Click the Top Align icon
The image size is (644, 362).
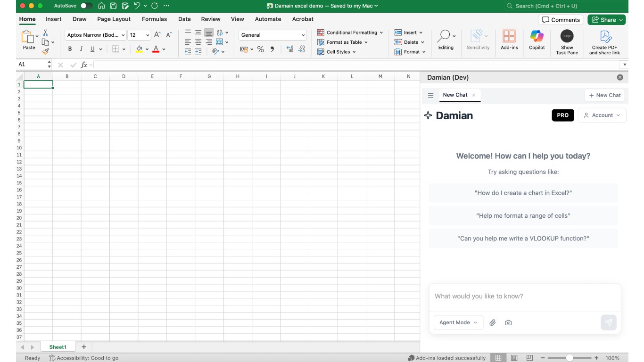coord(188,33)
